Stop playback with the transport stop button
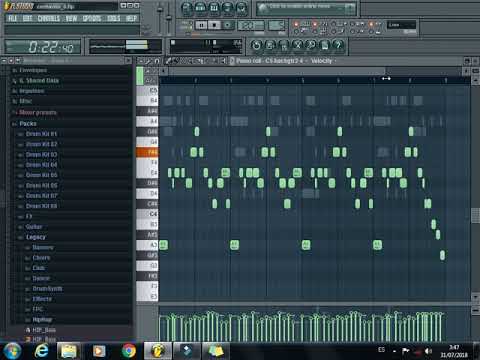This screenshot has height=360, width=480. 214,25
